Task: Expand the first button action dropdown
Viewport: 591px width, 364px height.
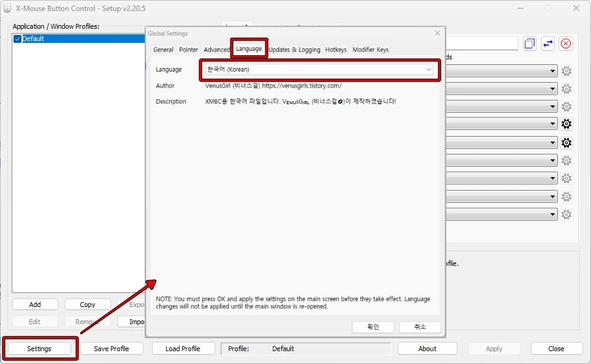Action: tap(552, 71)
